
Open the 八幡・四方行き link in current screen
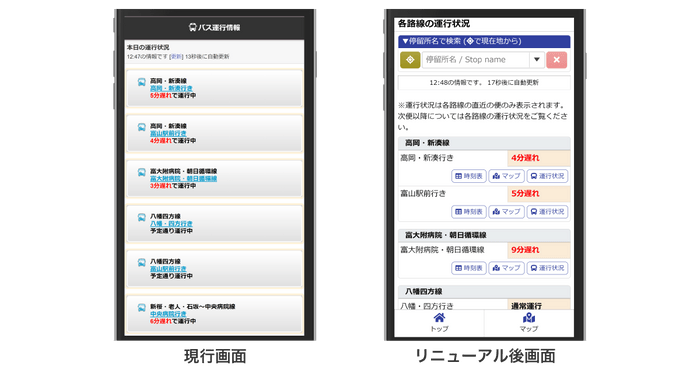pos(171,224)
